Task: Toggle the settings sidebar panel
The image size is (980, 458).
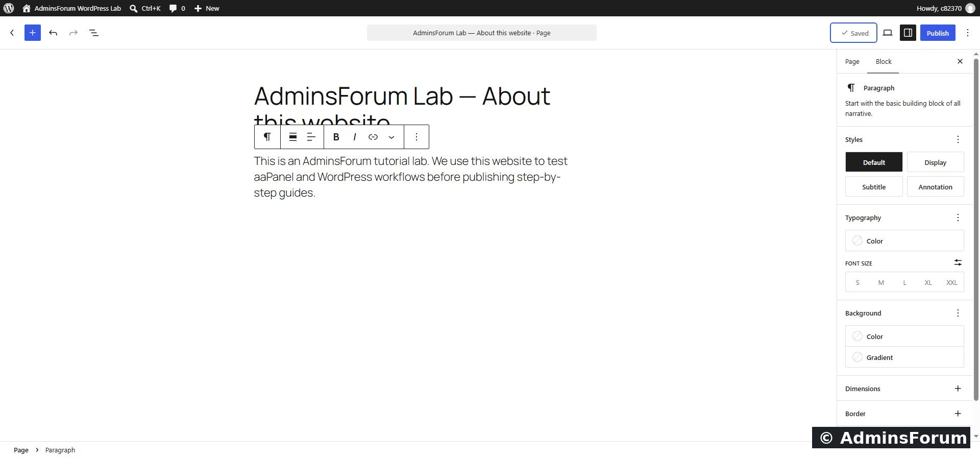Action: [908, 33]
